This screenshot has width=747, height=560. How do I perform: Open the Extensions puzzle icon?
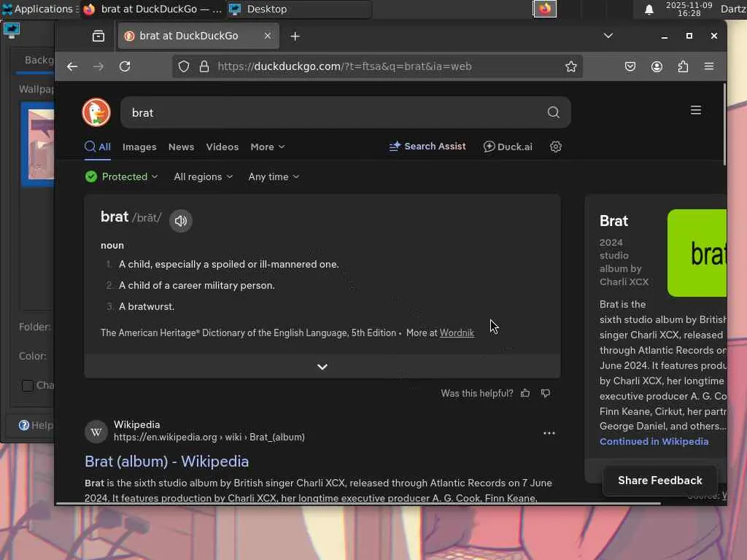pyautogui.click(x=683, y=66)
